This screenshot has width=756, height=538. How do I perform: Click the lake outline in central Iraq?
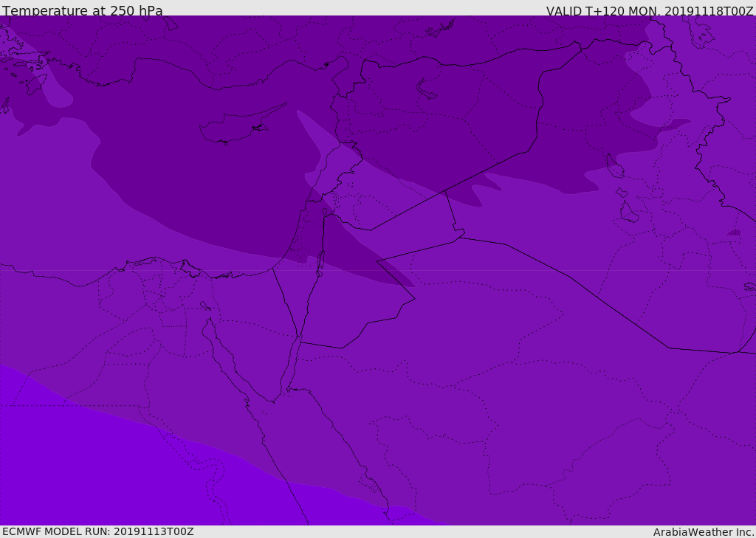tap(628, 213)
